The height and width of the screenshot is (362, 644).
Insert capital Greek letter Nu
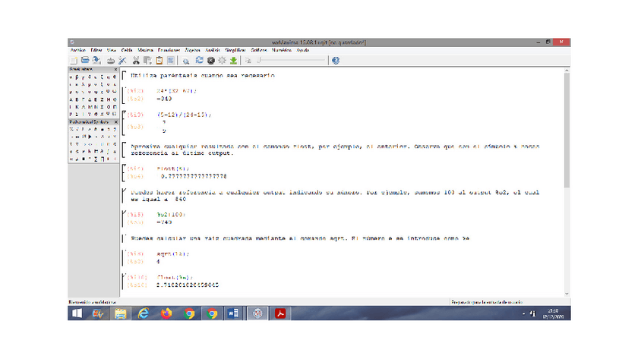tap(96, 106)
